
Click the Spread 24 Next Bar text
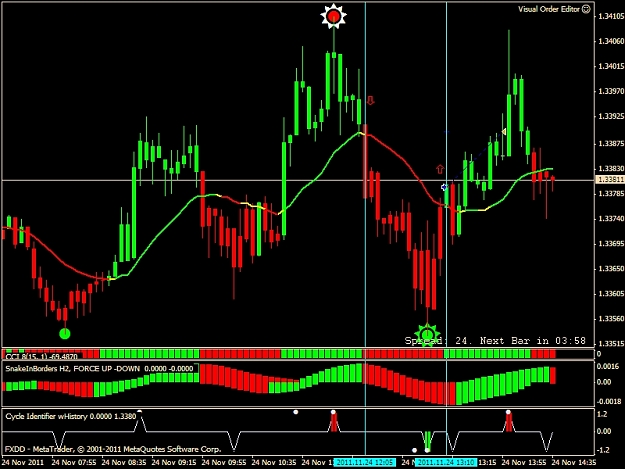495,341
